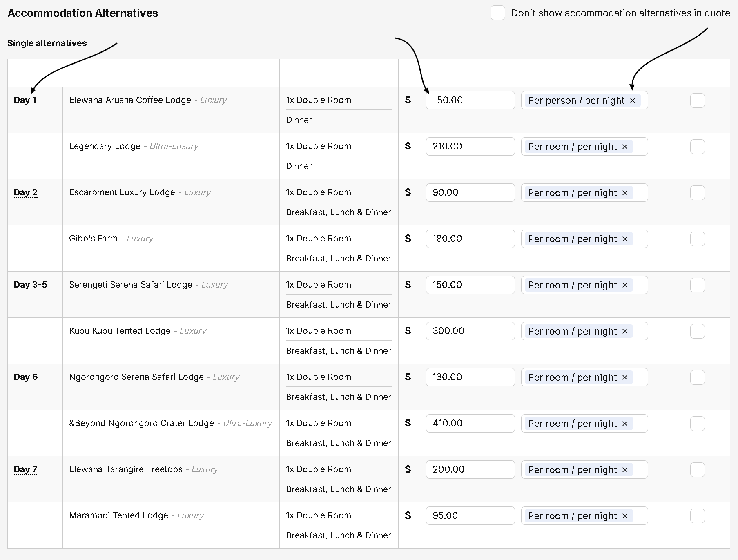Viewport: 738px width, 560px height.
Task: Select the Maramboi Tented Lodge name
Action: (118, 515)
